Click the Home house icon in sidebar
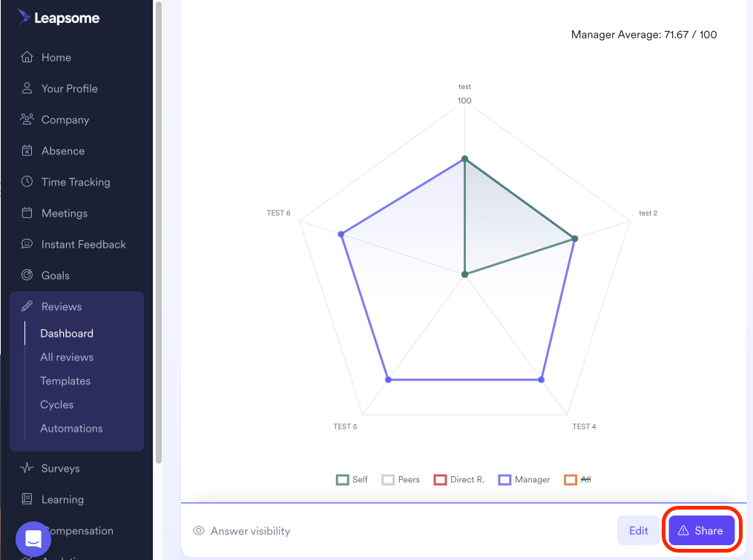The width and height of the screenshot is (753, 560). (27, 57)
